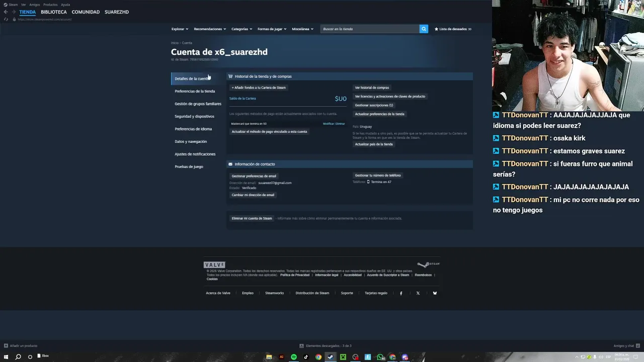The height and width of the screenshot is (362, 644).
Task: Click 'Cambiar mi dirección de email'
Action: 253,195
